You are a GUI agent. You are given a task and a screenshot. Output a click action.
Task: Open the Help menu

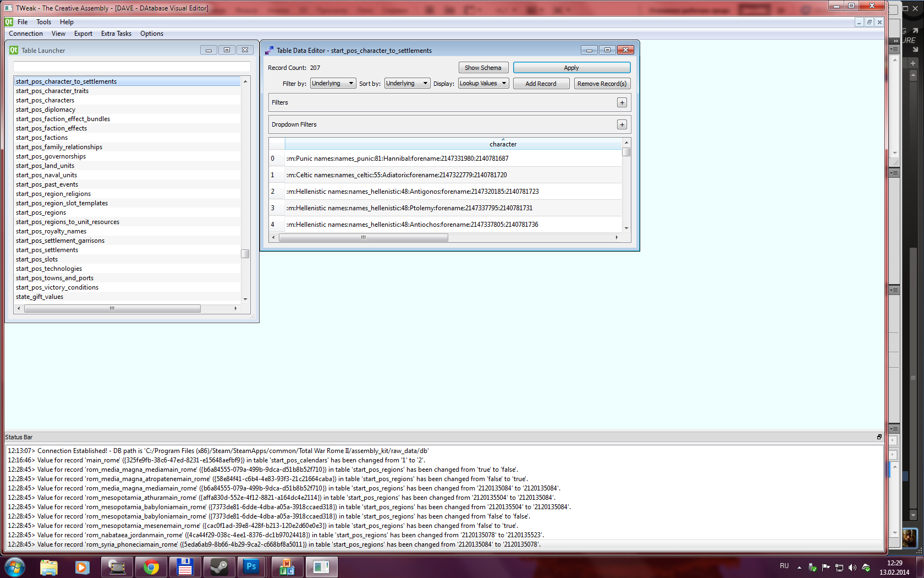67,22
